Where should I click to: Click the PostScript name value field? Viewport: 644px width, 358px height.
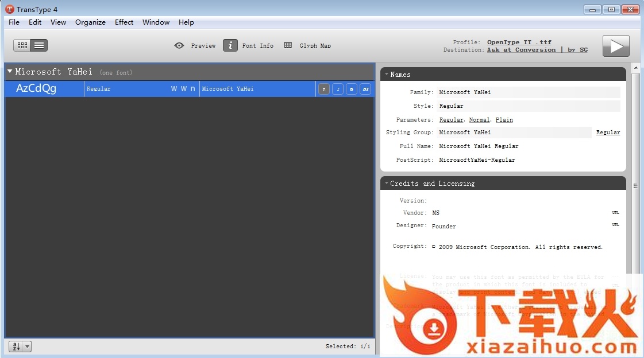pos(477,160)
